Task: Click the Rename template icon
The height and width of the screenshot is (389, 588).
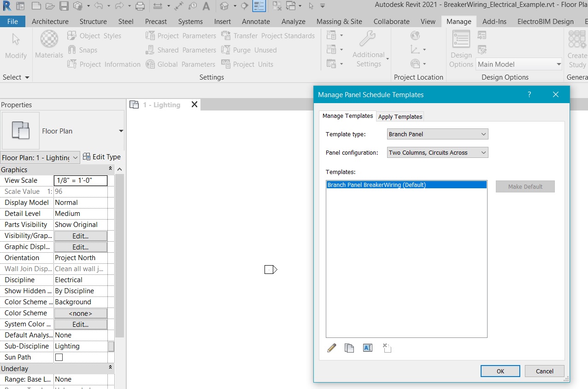Action: point(367,348)
